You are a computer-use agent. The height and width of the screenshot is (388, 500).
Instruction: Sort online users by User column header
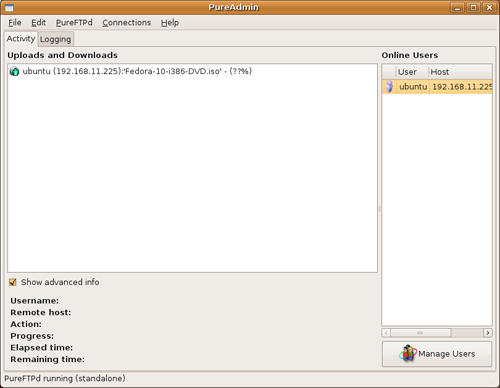click(x=411, y=72)
